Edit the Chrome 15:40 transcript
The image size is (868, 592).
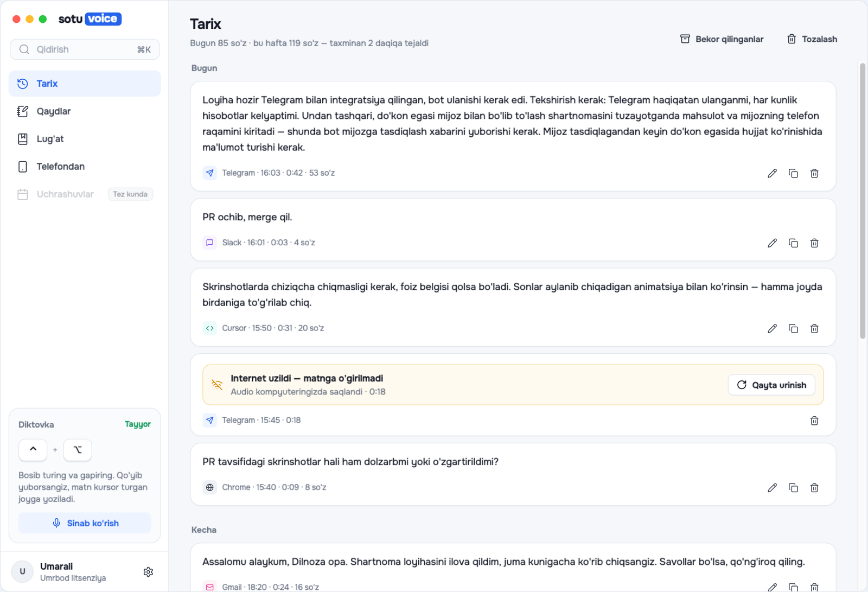(x=772, y=488)
